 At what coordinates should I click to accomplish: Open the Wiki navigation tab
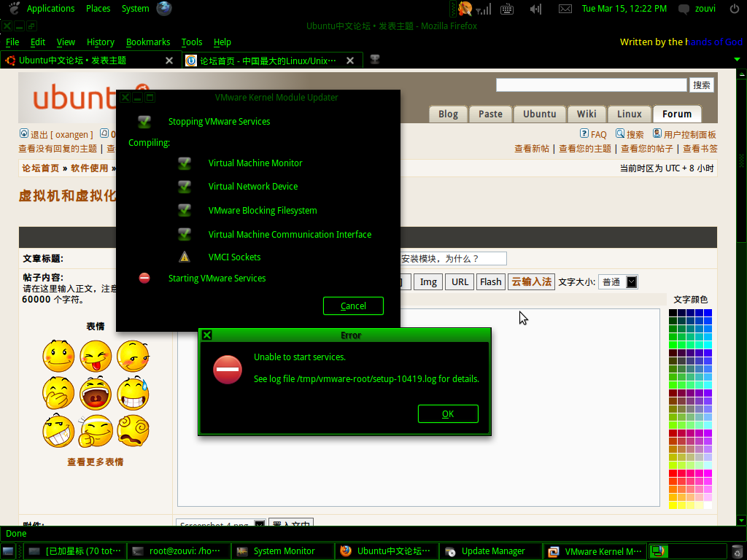tap(587, 114)
